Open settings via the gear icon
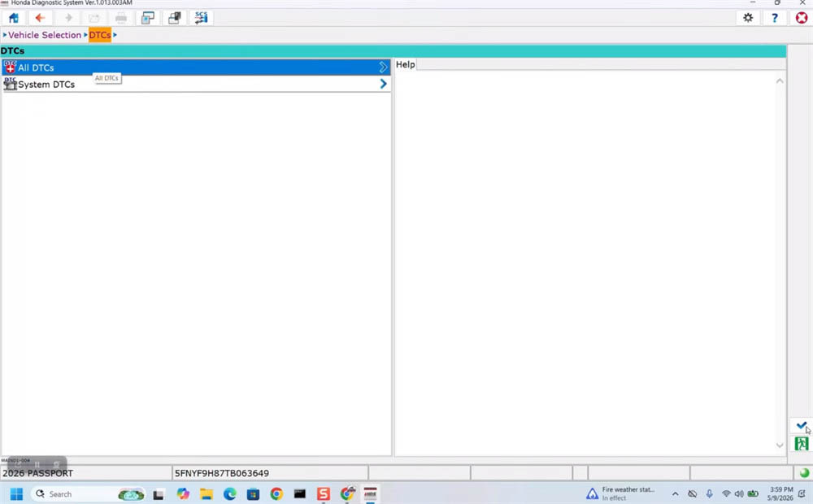Viewport: 813px width, 504px height. pos(748,18)
